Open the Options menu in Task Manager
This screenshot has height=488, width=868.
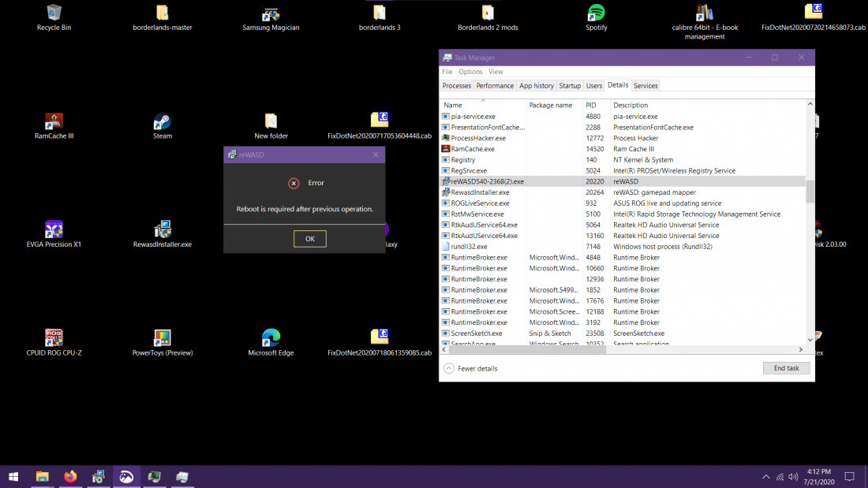click(x=470, y=72)
